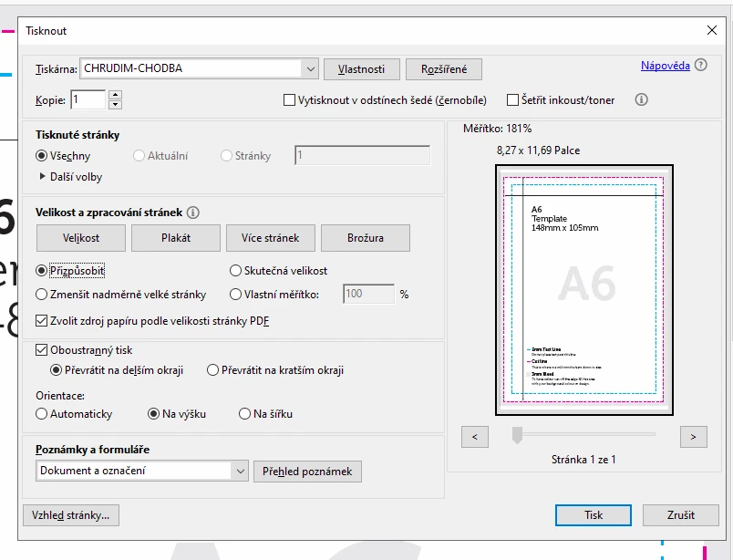Switch to the Brožura option
This screenshot has height=560, width=733.
click(366, 238)
